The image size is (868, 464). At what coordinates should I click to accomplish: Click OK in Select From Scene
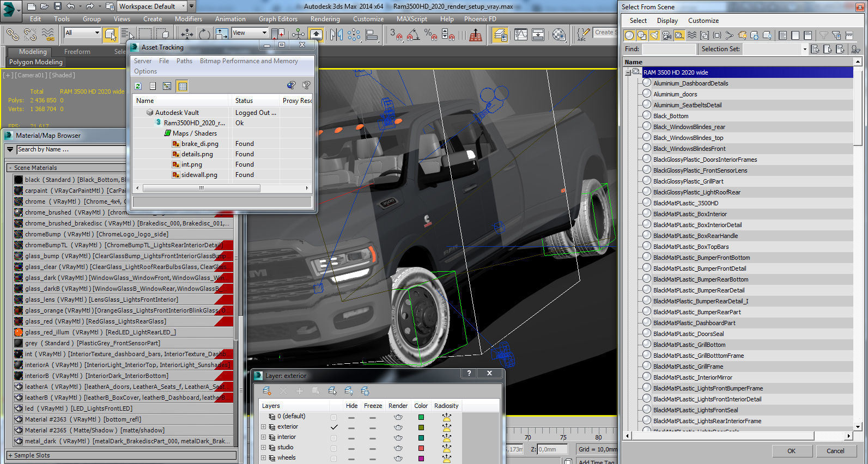(x=791, y=451)
